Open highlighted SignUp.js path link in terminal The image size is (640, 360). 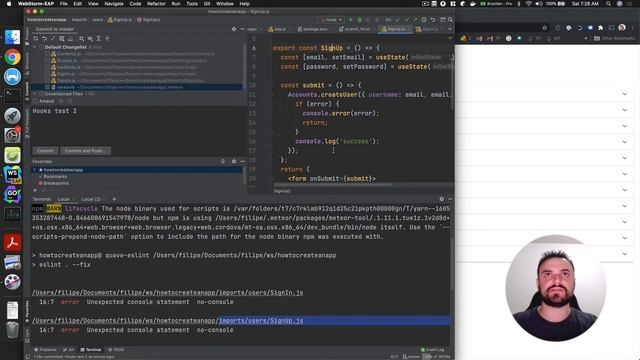click(x=261, y=321)
